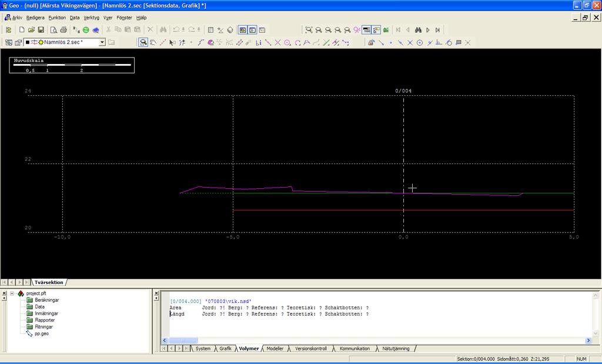Viewport: 602px width, 364px height.
Task: Save the file with the floppy disk icon
Action: pos(41,30)
